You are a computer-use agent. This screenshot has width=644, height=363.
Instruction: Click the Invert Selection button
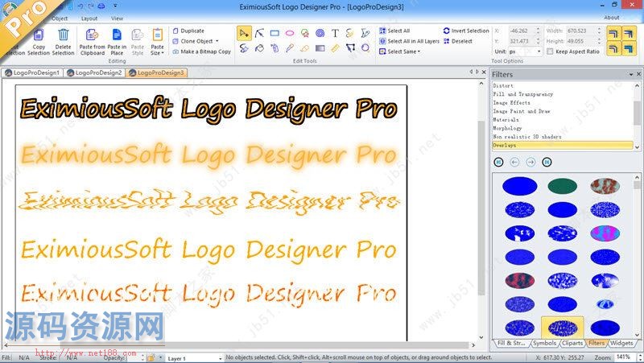pyautogui.click(x=466, y=31)
